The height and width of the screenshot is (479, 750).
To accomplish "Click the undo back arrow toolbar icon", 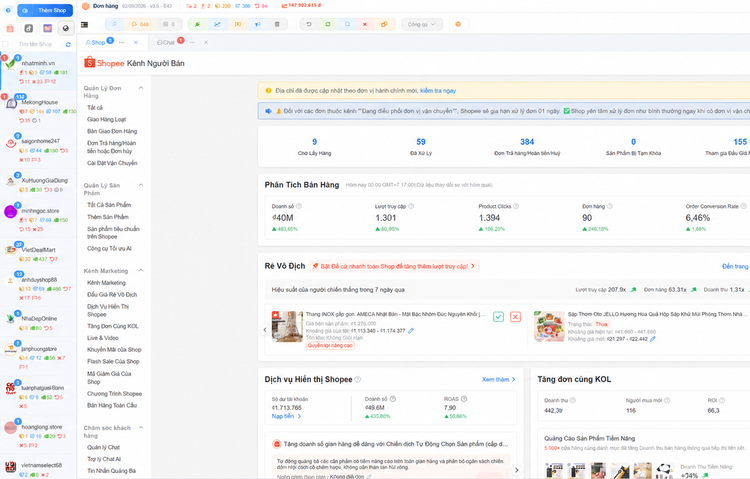I will point(309,24).
